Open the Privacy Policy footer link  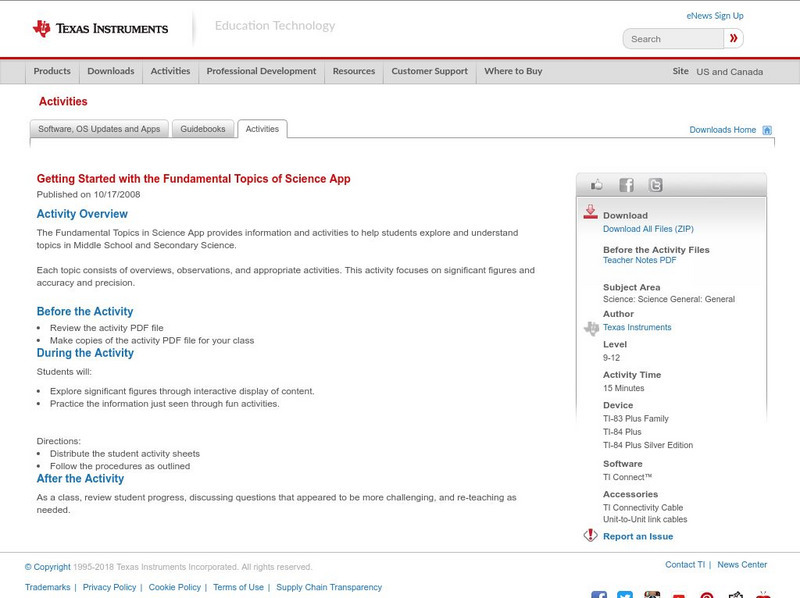(x=109, y=587)
